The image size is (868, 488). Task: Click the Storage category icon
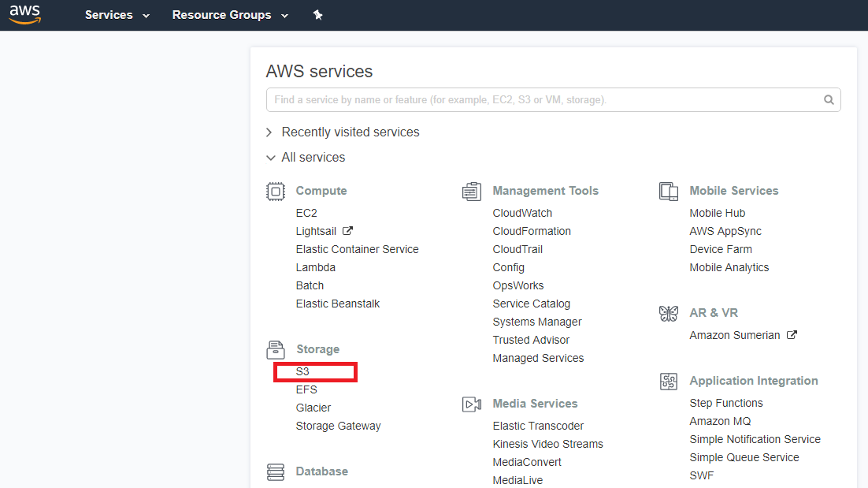(x=275, y=349)
